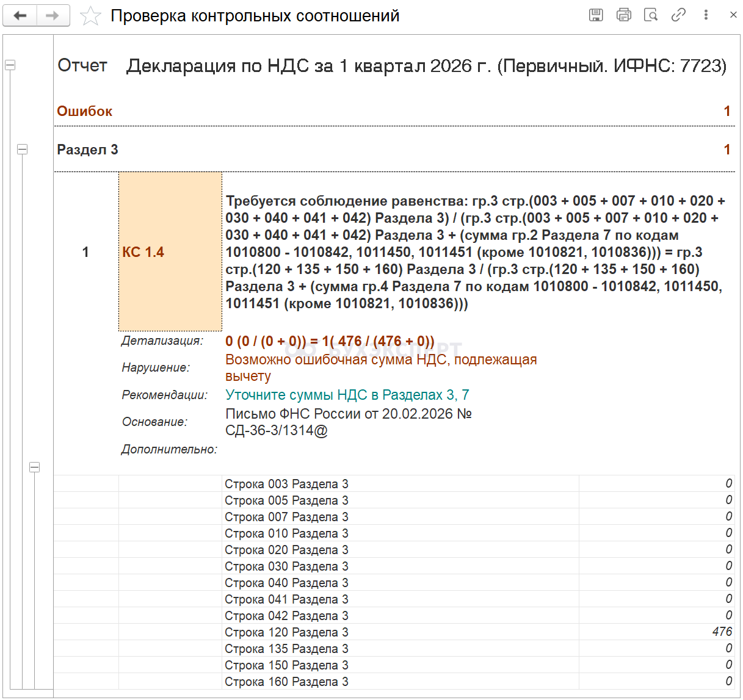
Task: Select the КС 1.4 cell
Action: [170, 251]
